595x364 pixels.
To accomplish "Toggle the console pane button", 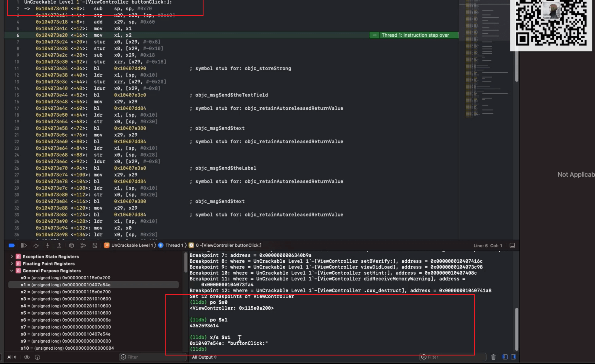I will pos(513,357).
